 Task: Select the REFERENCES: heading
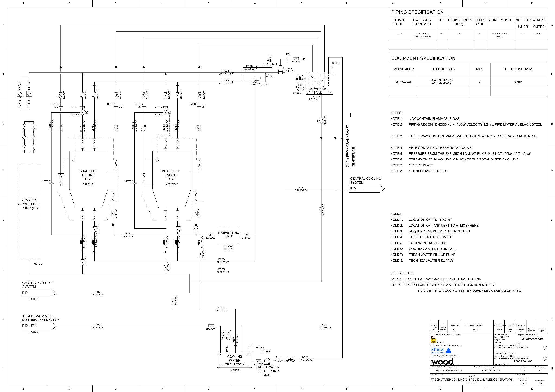pos(402,273)
